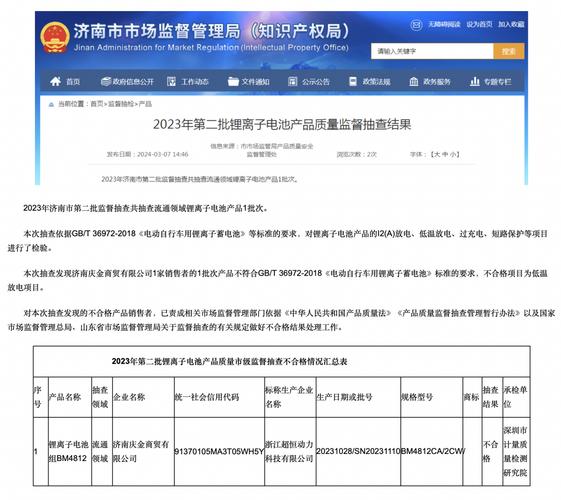Click the cell 锂离子电池组BM4812
The height and width of the screenshot is (500, 561).
click(x=69, y=451)
